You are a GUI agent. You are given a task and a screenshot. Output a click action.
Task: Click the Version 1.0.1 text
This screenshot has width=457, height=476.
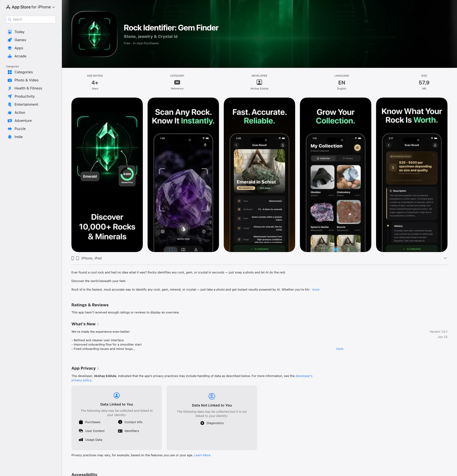(x=438, y=332)
